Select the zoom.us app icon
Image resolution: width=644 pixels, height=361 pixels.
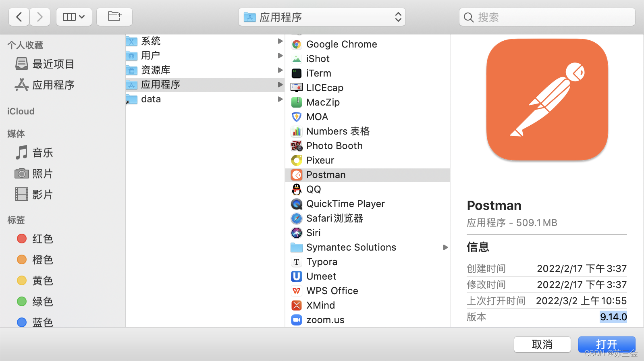[x=297, y=320]
